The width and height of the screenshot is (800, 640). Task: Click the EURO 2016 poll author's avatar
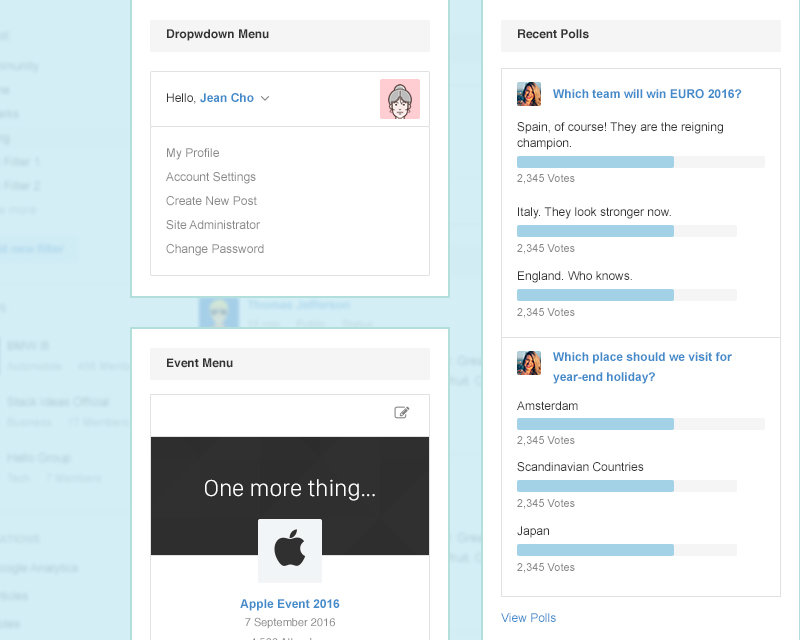coord(529,93)
